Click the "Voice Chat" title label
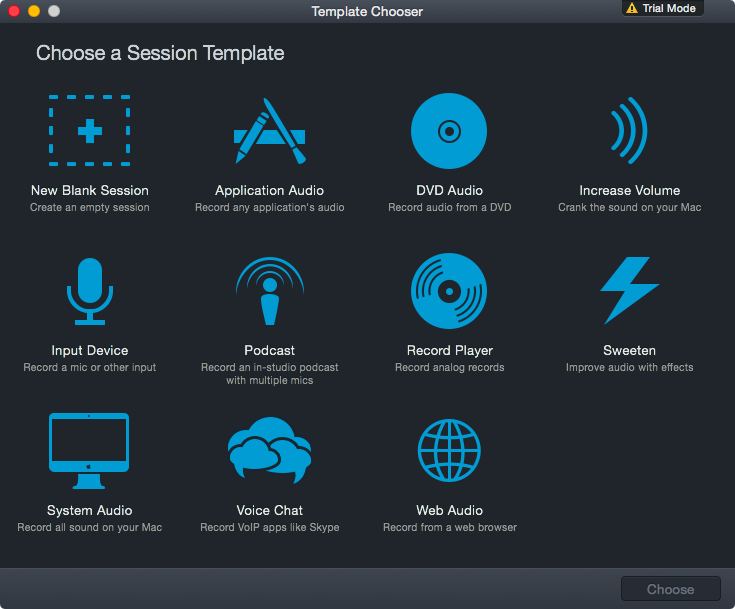This screenshot has height=609, width=735. (270, 510)
